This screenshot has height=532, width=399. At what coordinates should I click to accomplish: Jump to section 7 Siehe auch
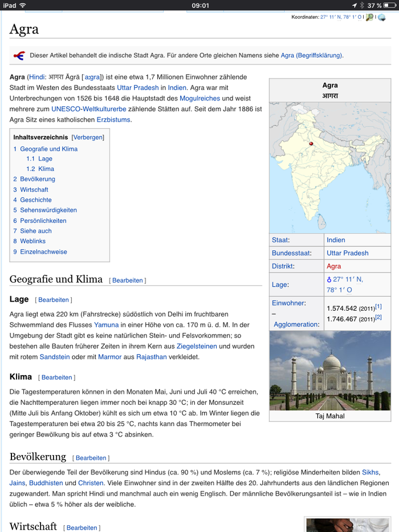click(x=32, y=231)
